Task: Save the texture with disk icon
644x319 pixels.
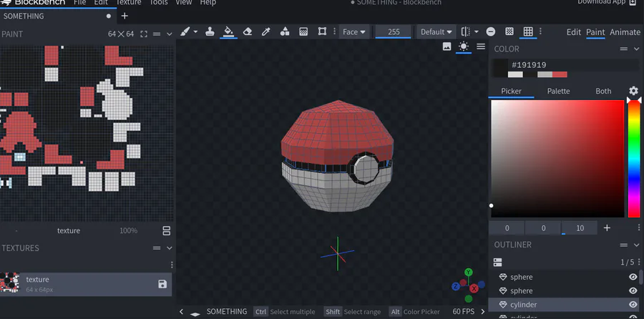Action: click(x=162, y=284)
